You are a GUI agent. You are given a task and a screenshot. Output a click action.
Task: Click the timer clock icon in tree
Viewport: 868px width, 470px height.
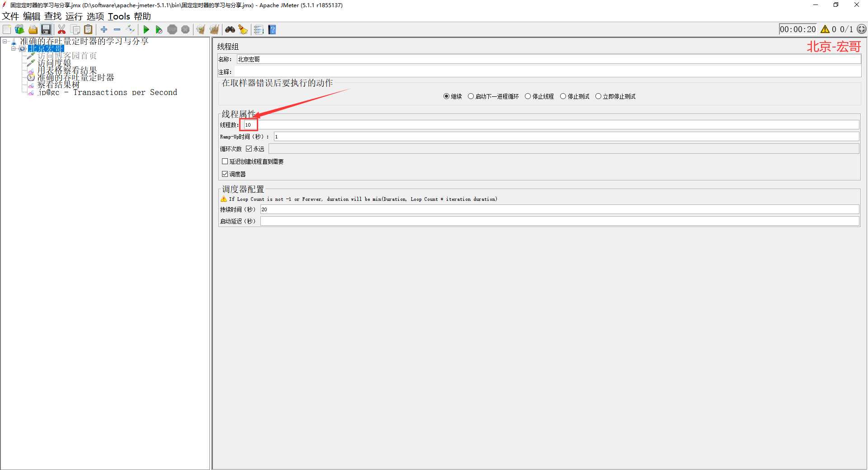(x=31, y=77)
